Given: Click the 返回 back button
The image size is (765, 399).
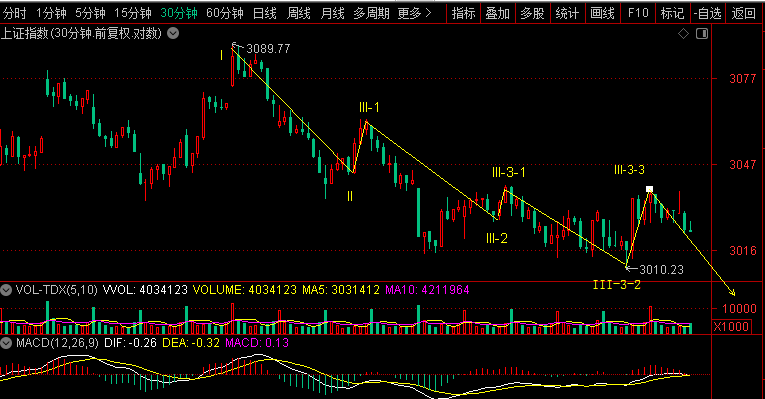Looking at the screenshot, I should 744,13.
